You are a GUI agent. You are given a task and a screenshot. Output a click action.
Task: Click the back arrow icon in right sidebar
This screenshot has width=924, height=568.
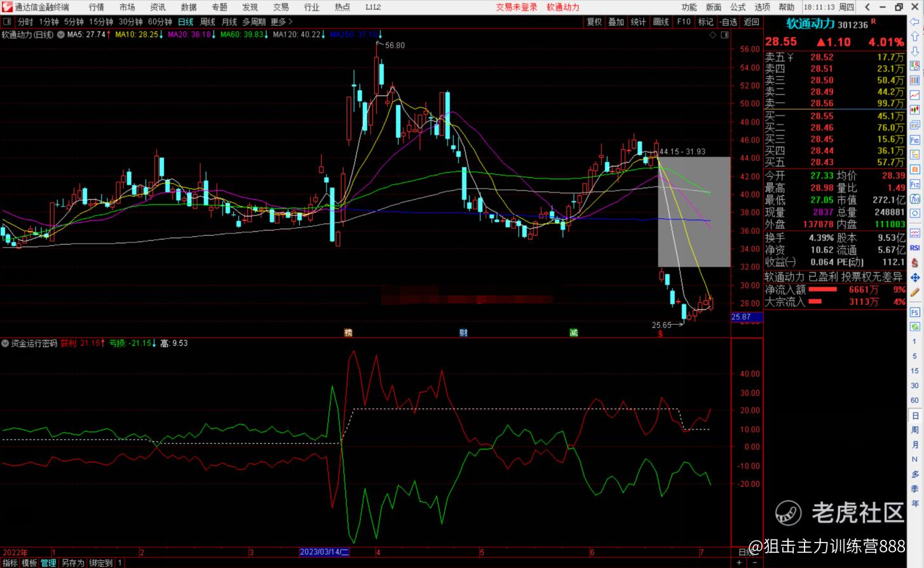click(915, 22)
